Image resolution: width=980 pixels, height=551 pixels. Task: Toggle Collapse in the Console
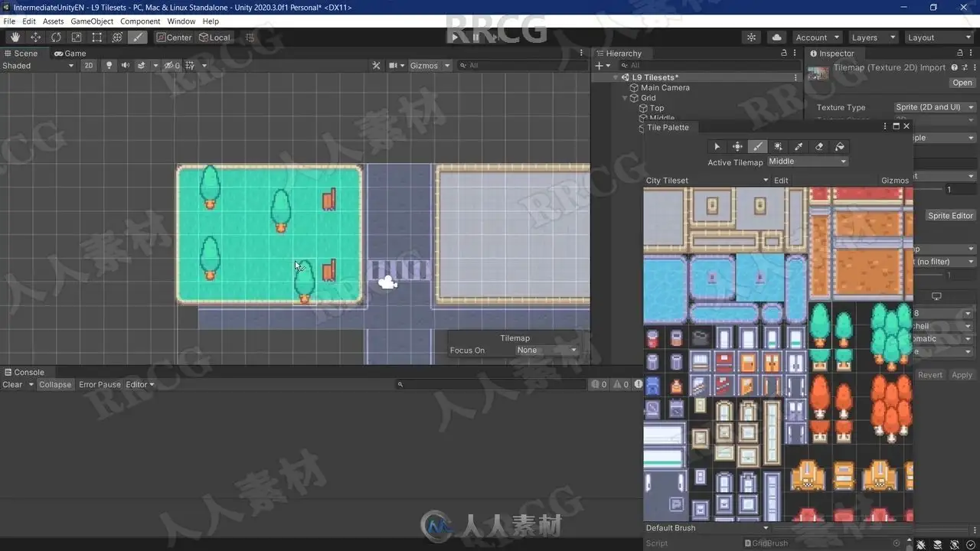[55, 384]
